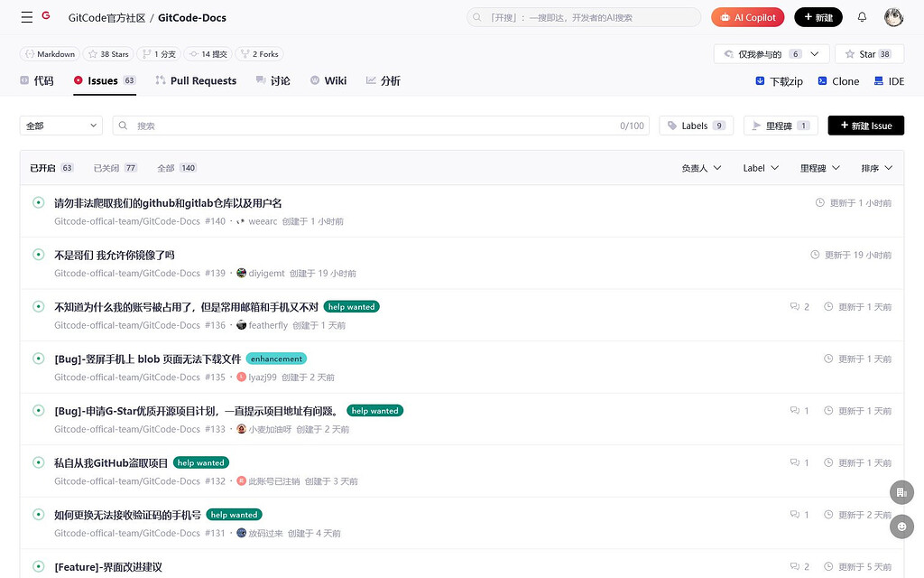Screen dimensions: 924x578
Task: Open the hamburger menu icon
Action: [26, 18]
